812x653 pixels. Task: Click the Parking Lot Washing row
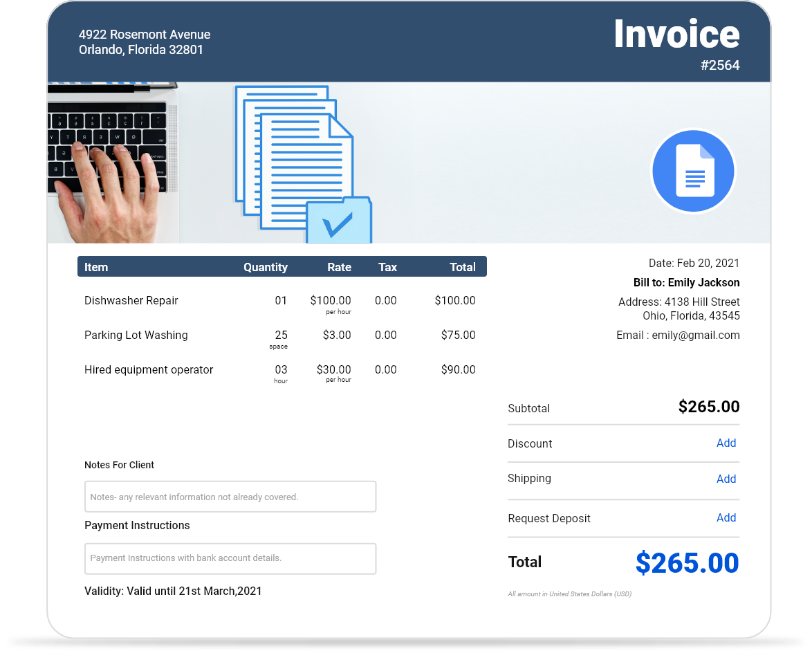click(136, 335)
